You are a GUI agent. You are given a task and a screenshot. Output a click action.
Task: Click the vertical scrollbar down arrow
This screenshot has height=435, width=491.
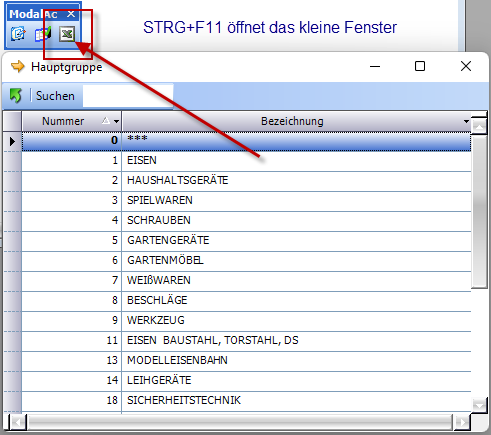[x=480, y=406]
